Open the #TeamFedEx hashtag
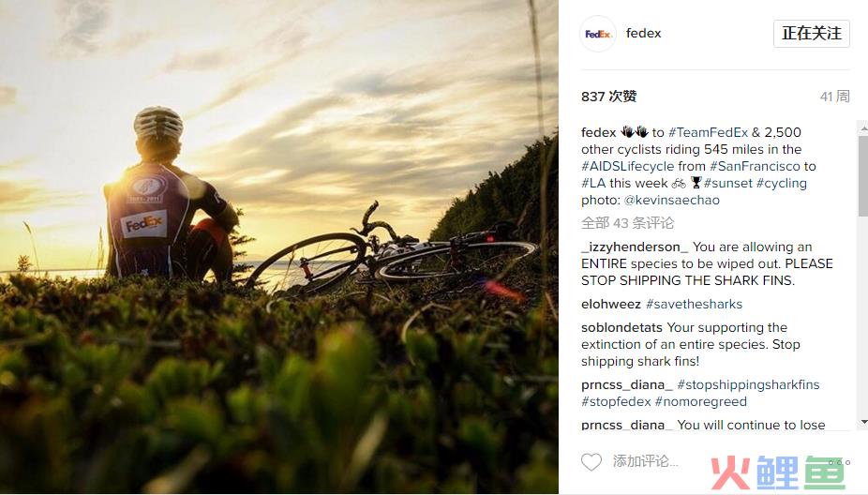868x495 pixels. point(708,132)
